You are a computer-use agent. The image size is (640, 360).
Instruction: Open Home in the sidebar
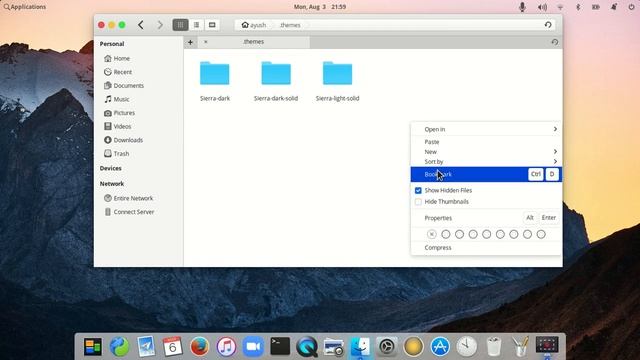tap(117, 58)
